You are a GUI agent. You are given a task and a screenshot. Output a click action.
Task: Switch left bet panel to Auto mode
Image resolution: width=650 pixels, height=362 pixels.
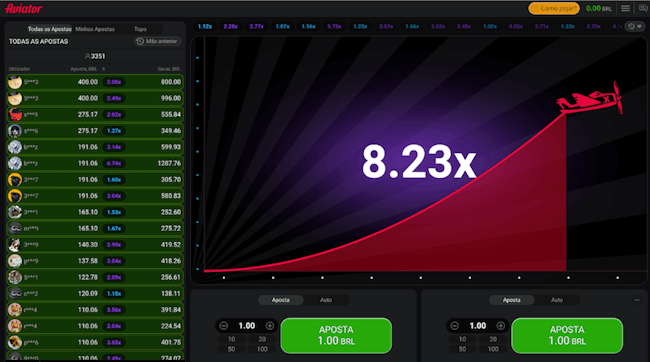pos(326,300)
